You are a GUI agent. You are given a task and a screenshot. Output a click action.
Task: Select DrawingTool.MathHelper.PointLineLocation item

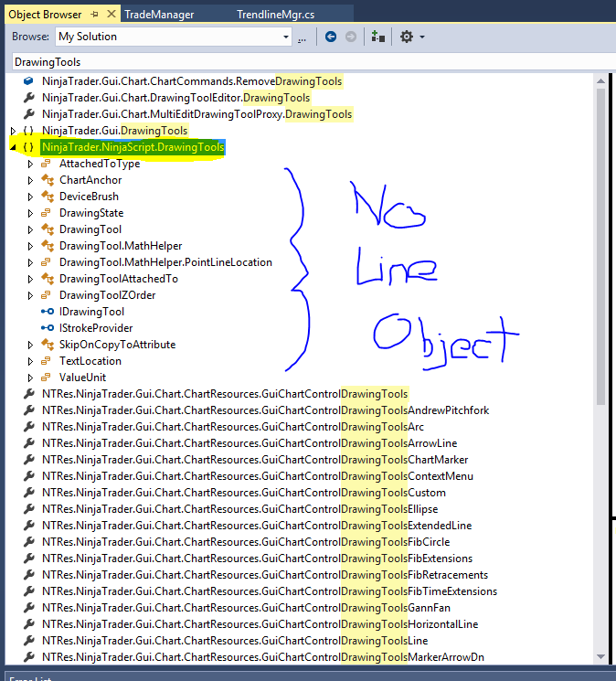point(165,262)
